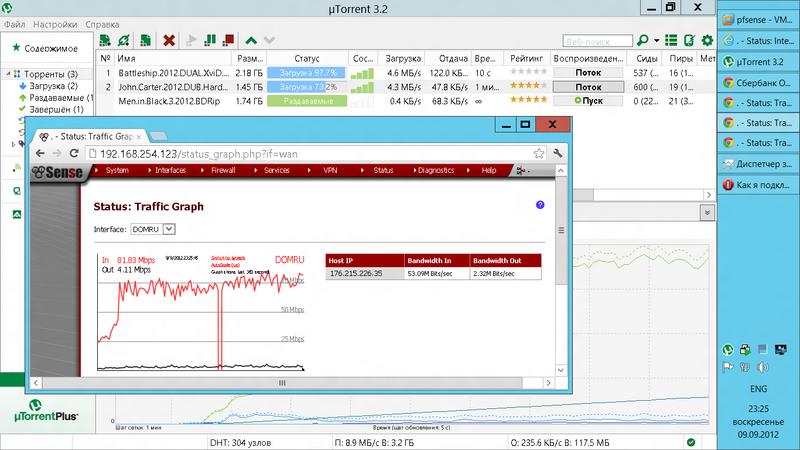The width and height of the screenshot is (800, 450).
Task: Click browser back arrow in Chrome
Action: point(40,153)
